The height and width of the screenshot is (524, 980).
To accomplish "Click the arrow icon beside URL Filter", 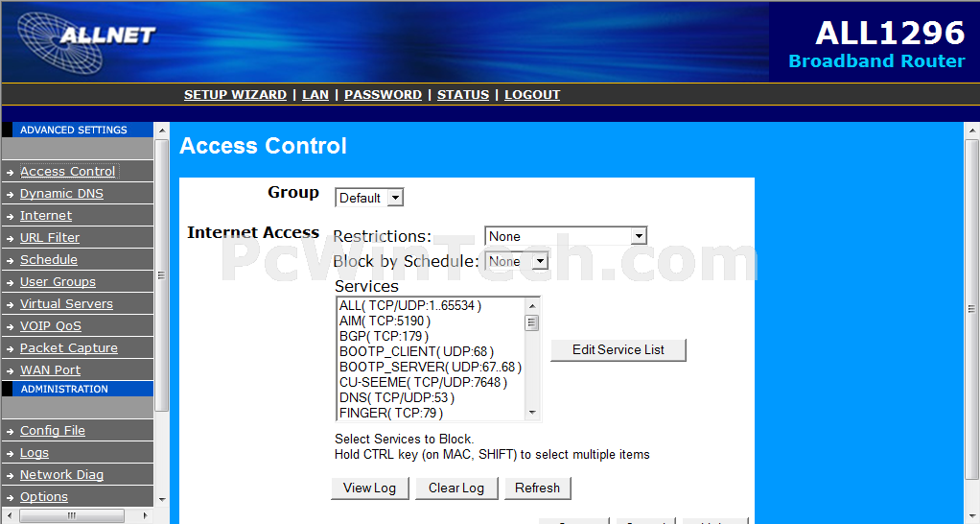I will 10,238.
